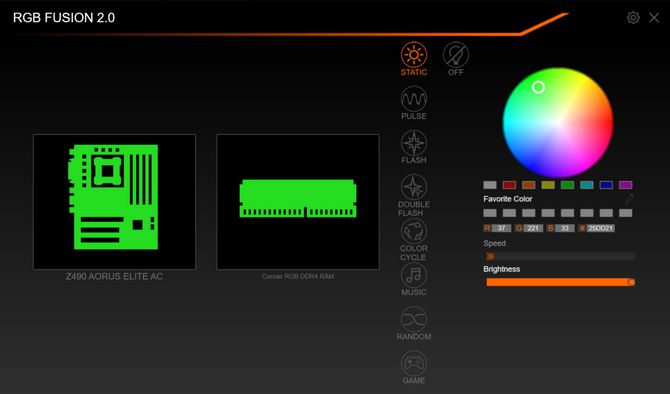
Task: Click the first empty Favorite Color slot
Action: pos(490,213)
